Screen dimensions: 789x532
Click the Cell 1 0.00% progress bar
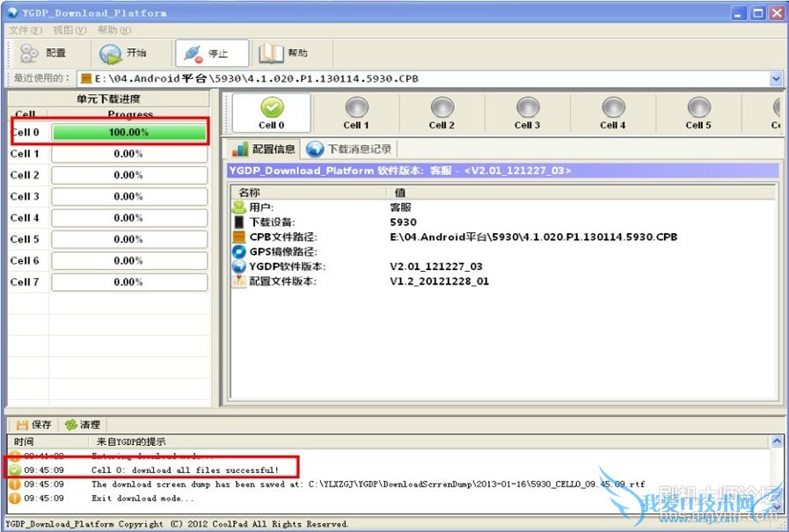[x=128, y=154]
